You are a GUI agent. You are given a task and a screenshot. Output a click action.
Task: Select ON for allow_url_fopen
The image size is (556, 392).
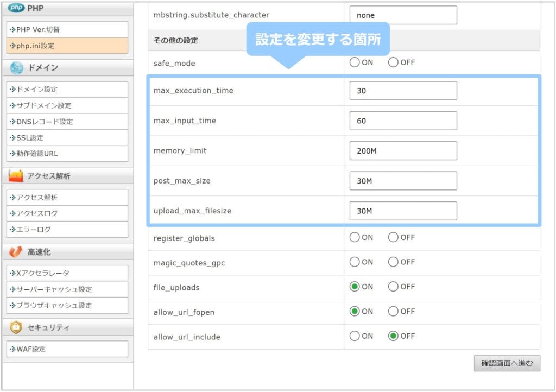[x=355, y=311]
